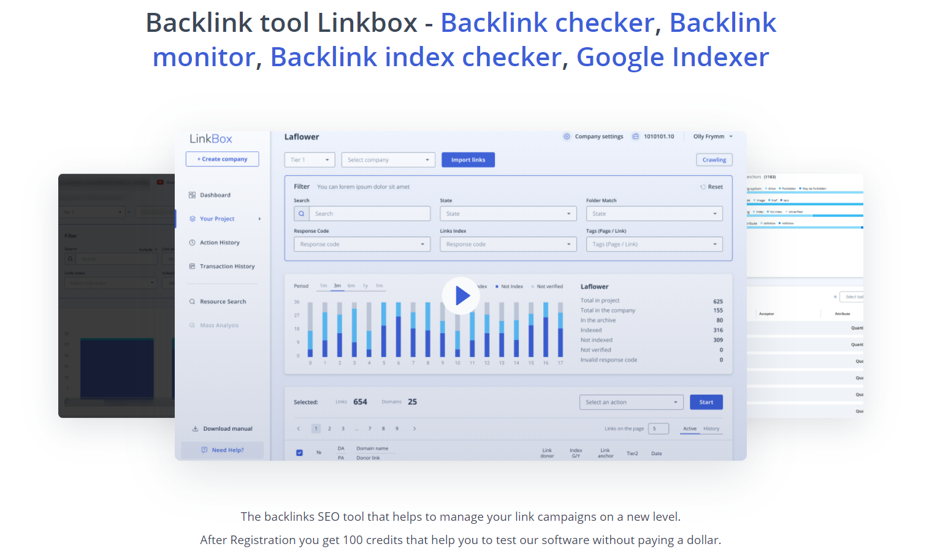The height and width of the screenshot is (560, 932).
Task: Click the Import links button
Action: (x=468, y=159)
